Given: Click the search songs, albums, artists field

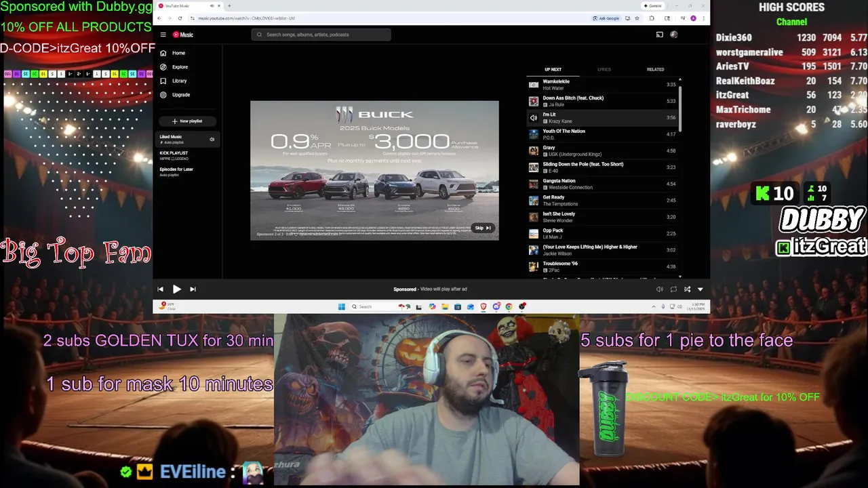Looking at the screenshot, I should tap(321, 35).
